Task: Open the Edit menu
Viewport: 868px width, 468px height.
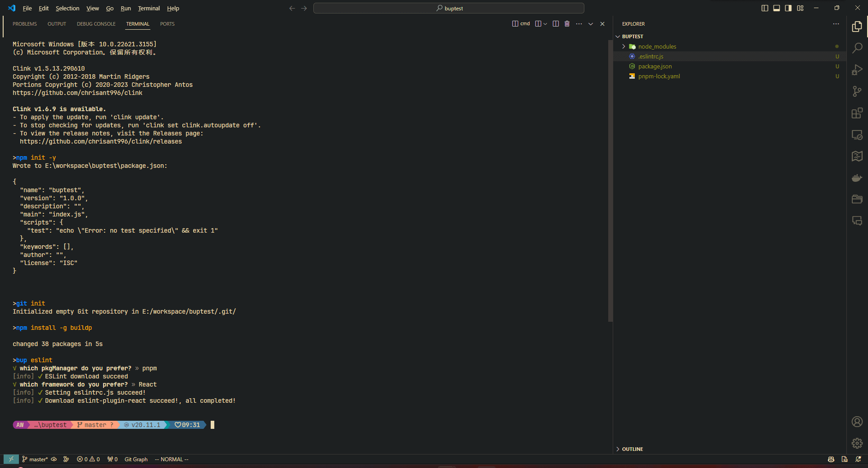Action: pyautogui.click(x=44, y=8)
